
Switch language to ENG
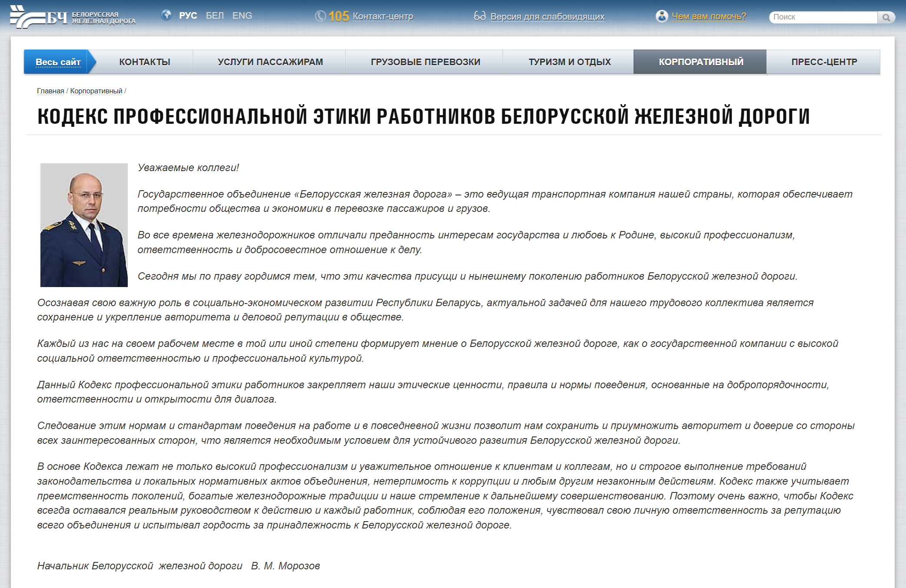[x=243, y=15]
